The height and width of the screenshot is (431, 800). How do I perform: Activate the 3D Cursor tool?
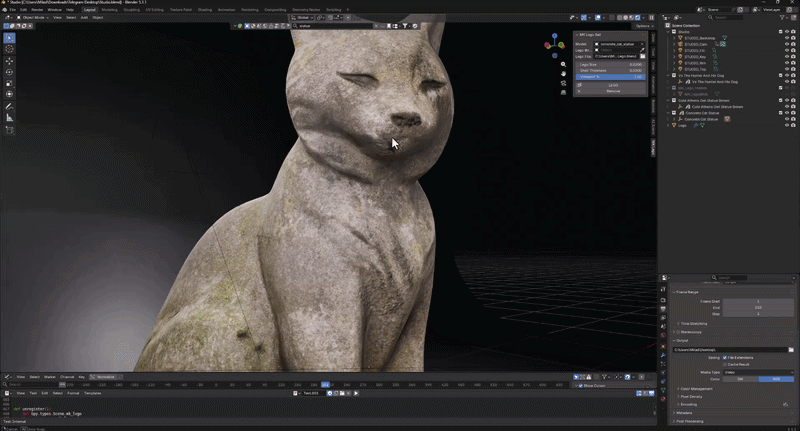9,49
